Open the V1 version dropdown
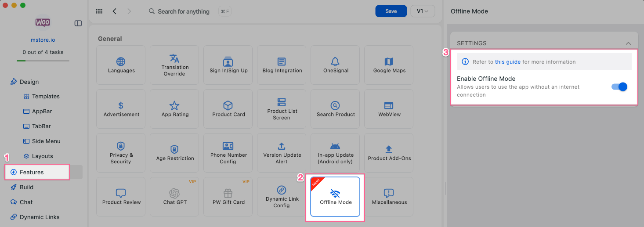This screenshot has width=644, height=227. (x=422, y=11)
